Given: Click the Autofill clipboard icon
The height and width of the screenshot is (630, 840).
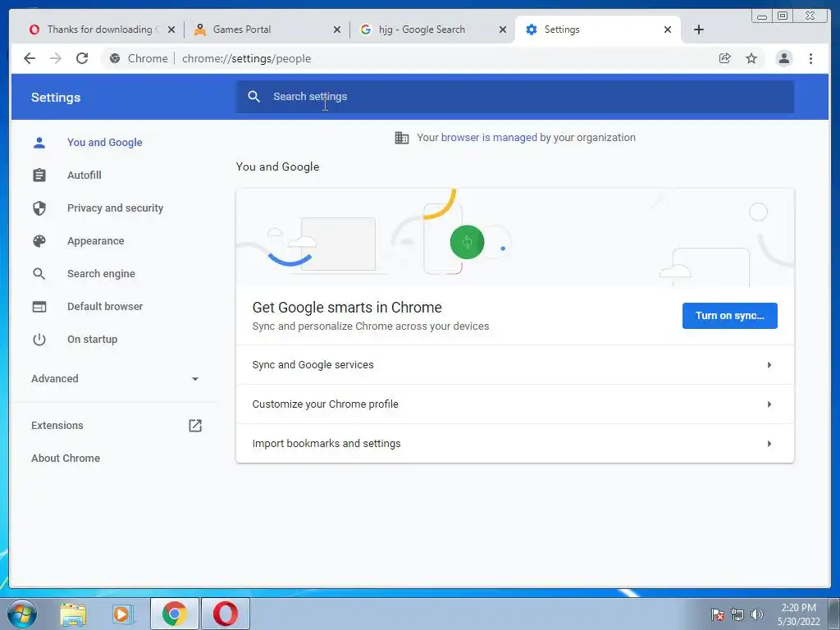Looking at the screenshot, I should tap(39, 176).
